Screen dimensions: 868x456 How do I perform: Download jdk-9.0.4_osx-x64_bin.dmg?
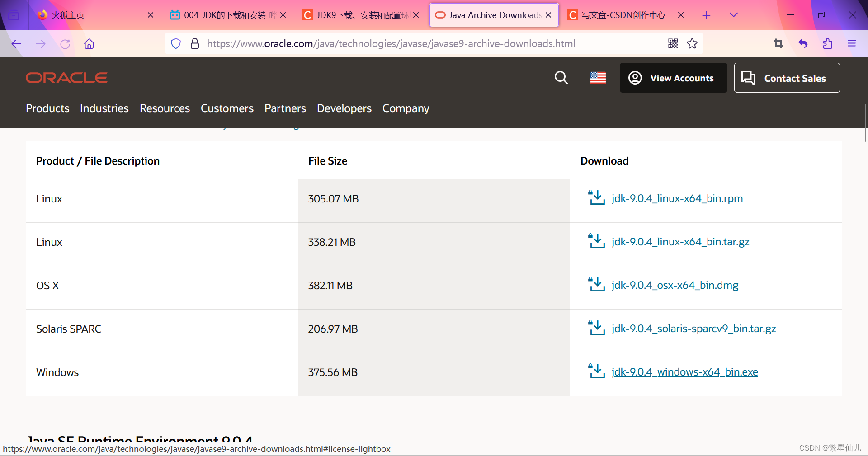point(675,285)
